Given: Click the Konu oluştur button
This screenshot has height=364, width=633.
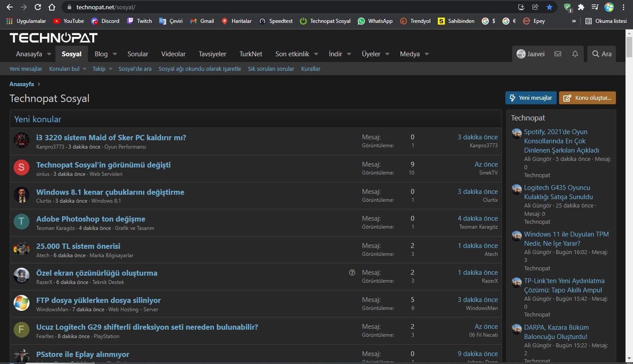Looking at the screenshot, I should coord(587,98).
